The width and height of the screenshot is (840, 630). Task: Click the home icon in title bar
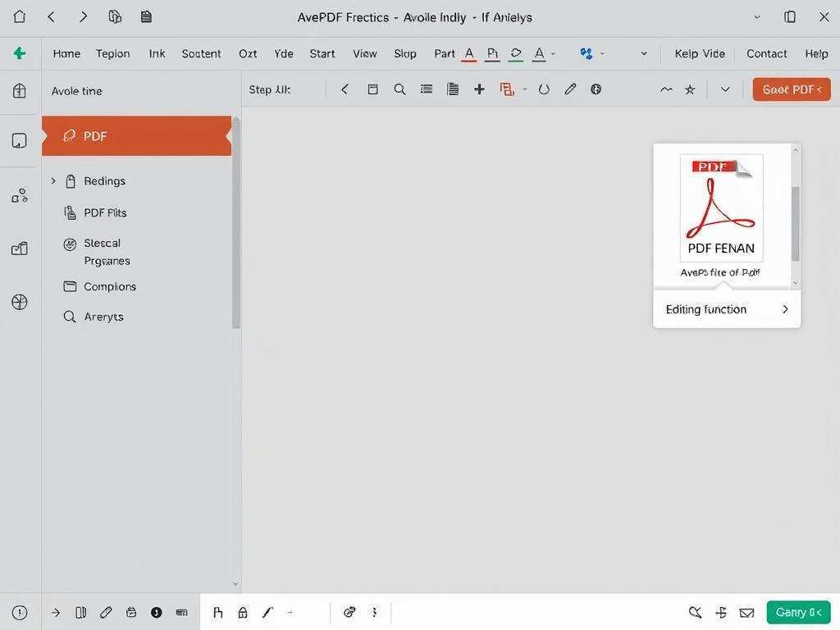point(20,16)
